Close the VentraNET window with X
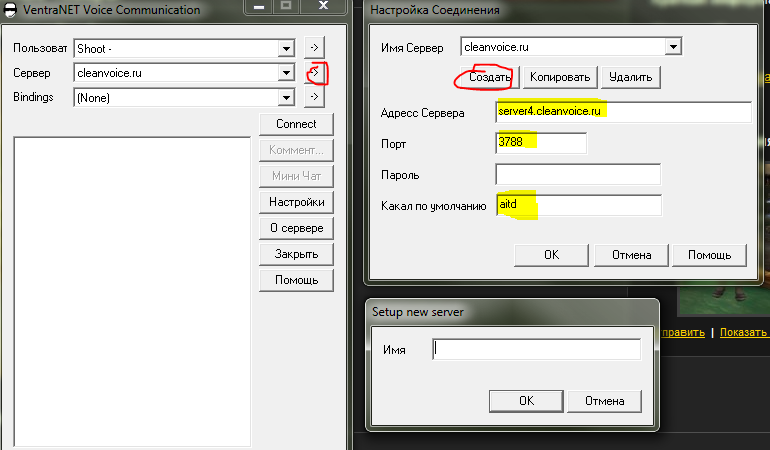Screen dimensions: 770x450 pos(323,6)
